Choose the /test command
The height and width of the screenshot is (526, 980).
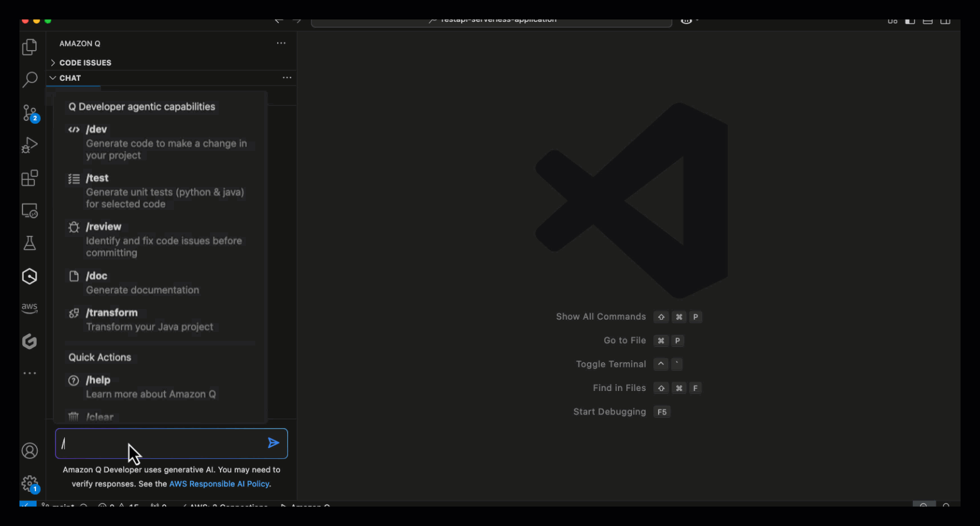[160, 190]
